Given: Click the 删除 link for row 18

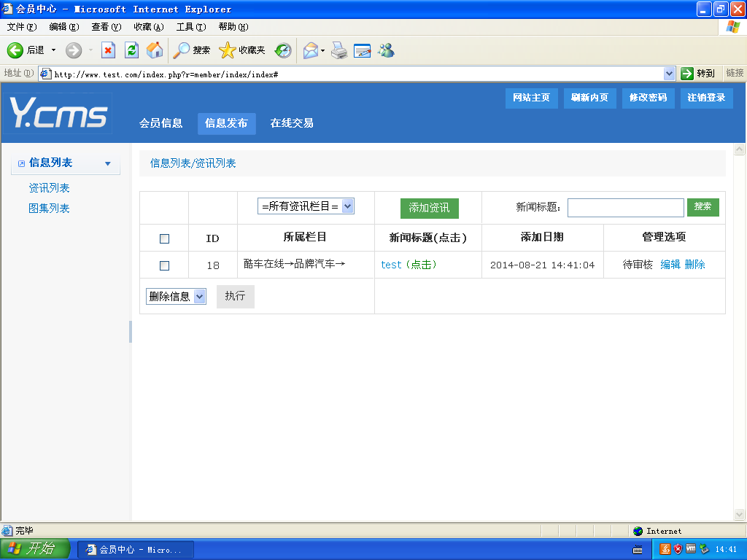Looking at the screenshot, I should point(694,265).
